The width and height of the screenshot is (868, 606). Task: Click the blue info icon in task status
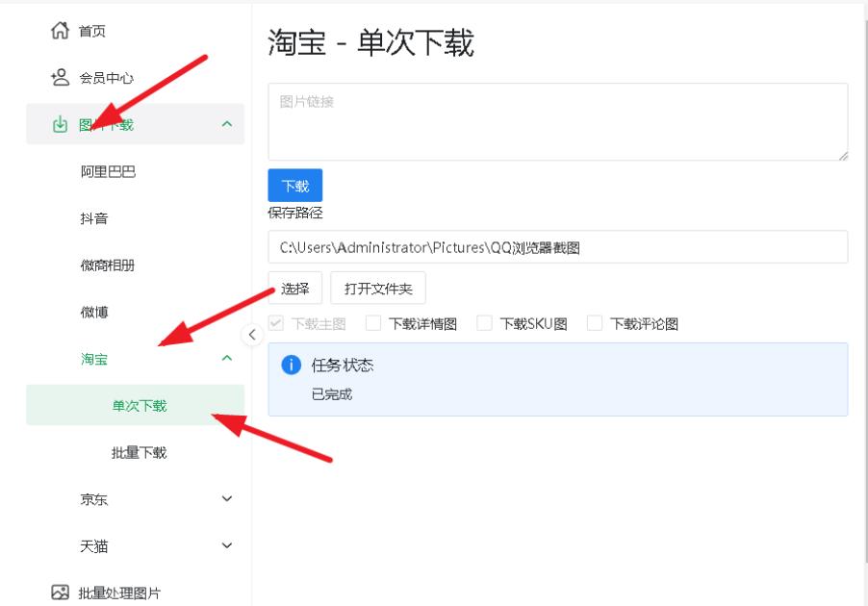(x=292, y=365)
